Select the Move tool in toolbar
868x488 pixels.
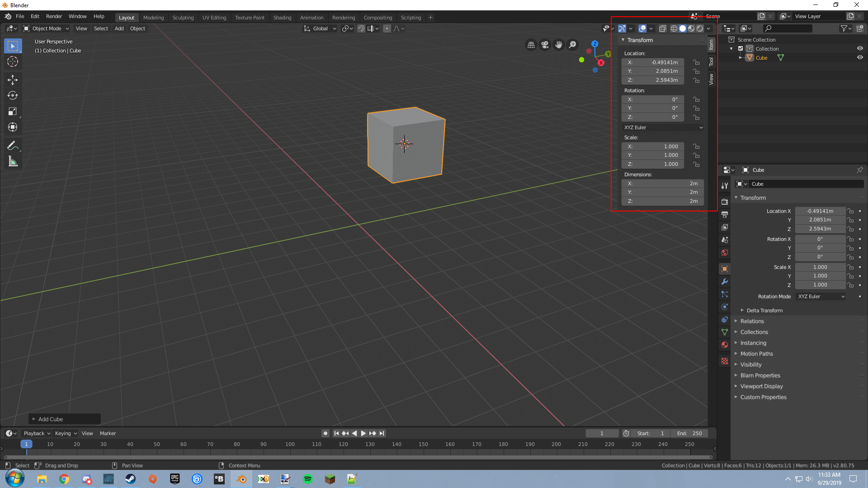pyautogui.click(x=13, y=80)
